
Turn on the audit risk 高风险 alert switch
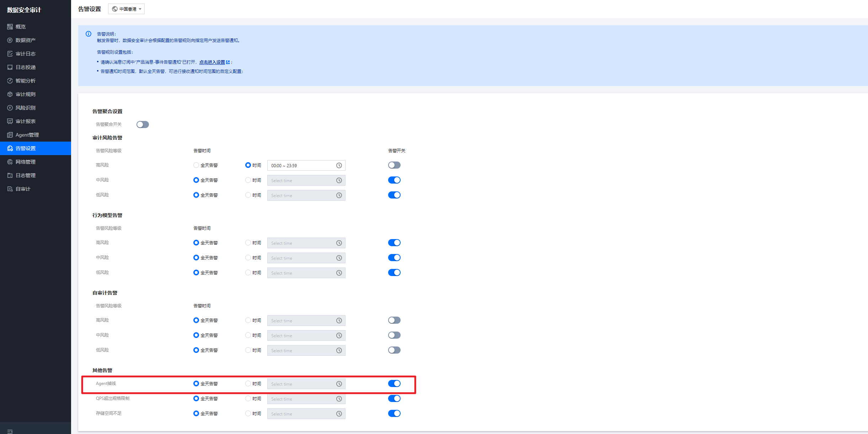coord(394,165)
